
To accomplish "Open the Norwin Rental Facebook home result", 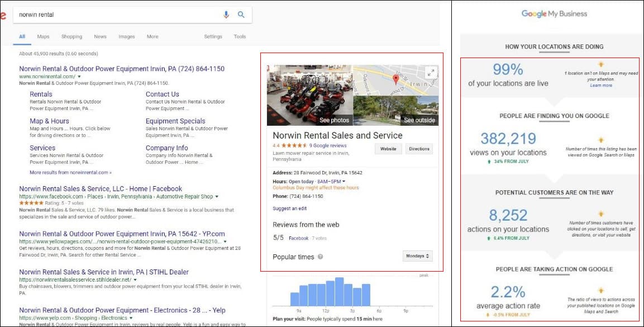I will point(101,189).
